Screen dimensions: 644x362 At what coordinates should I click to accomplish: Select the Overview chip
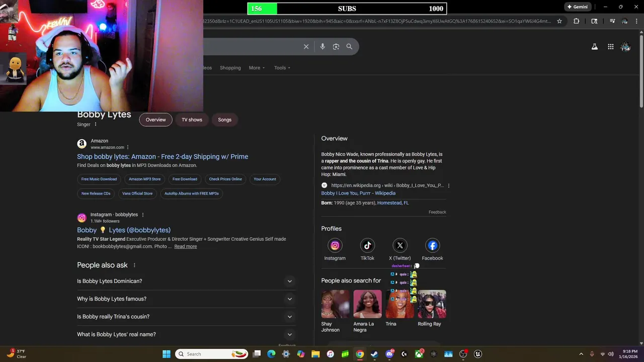155,120
